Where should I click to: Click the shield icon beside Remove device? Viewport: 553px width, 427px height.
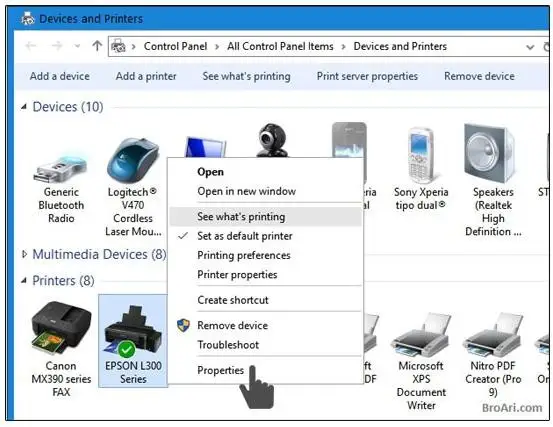click(x=183, y=325)
